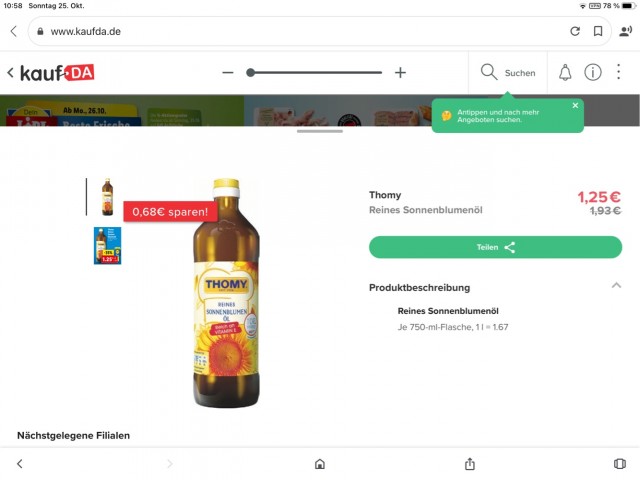This screenshot has width=640, height=480.
Task: Go back using the kaufDA back chevron
Action: (10, 73)
